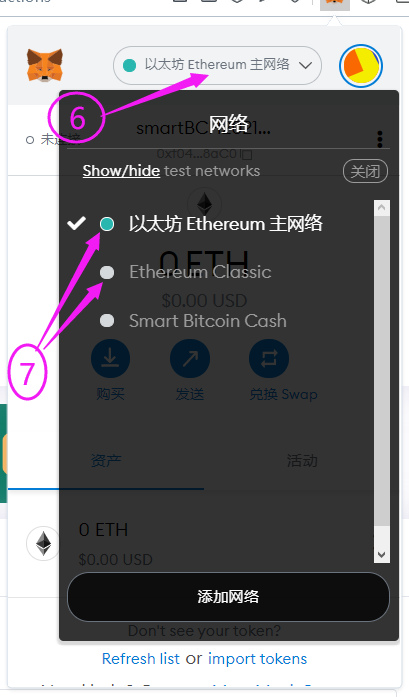Click the Swap exchange icon

coord(269,358)
